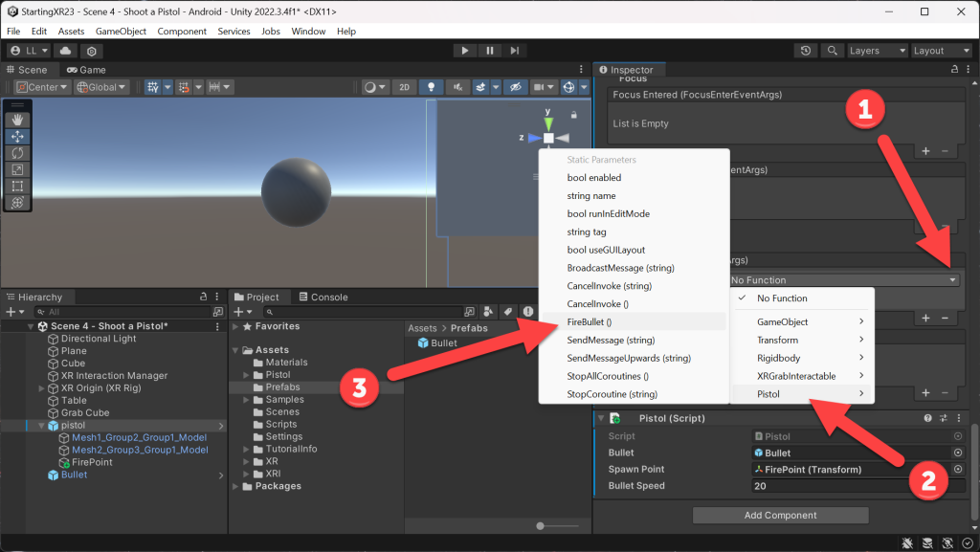Open the Center pivot dropdown
Screen dimensions: 980x552
(x=40, y=87)
